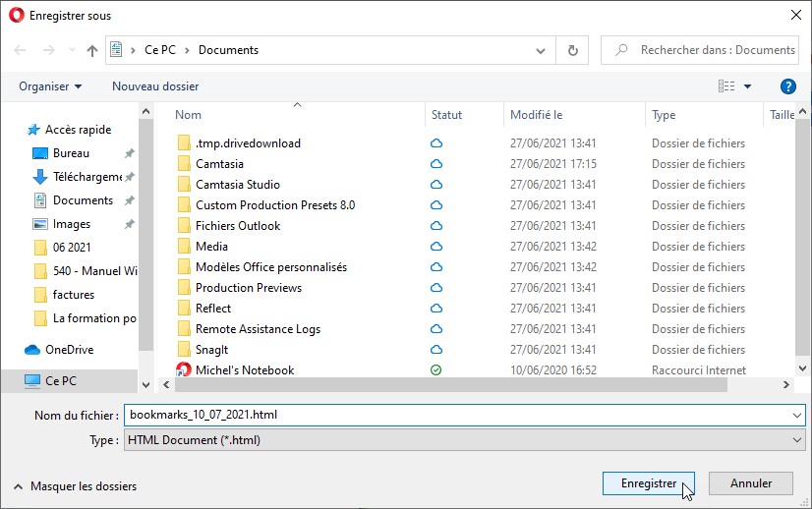
Task: Click the Annuler button
Action: pyautogui.click(x=752, y=483)
